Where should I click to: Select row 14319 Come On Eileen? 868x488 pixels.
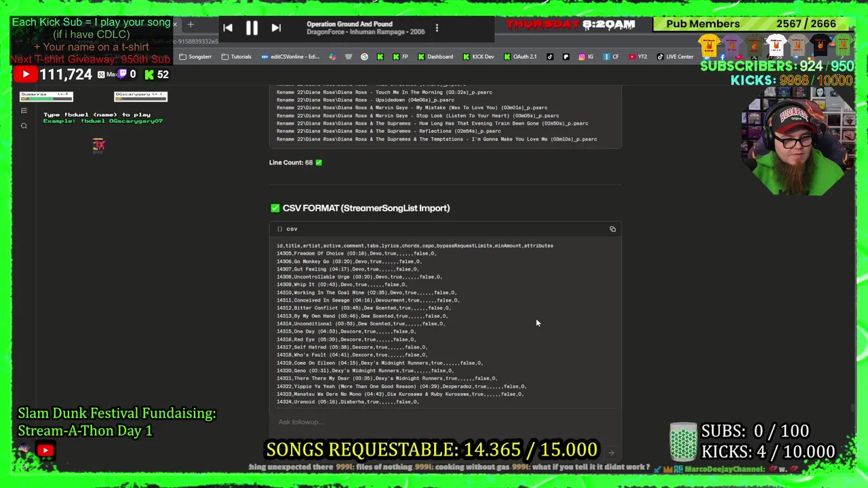coord(379,363)
